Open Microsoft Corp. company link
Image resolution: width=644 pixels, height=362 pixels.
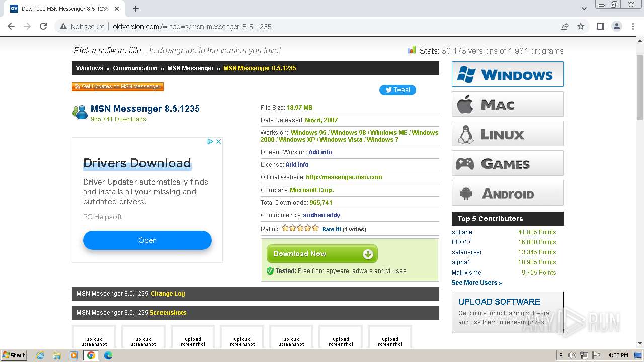tap(312, 190)
